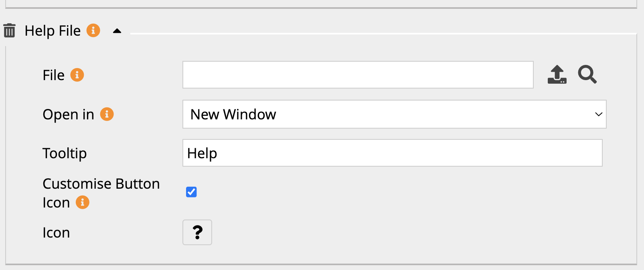Viewport: 644px width, 270px height.
Task: Untick the Customise Button Icon checkbox
Action: (x=191, y=192)
